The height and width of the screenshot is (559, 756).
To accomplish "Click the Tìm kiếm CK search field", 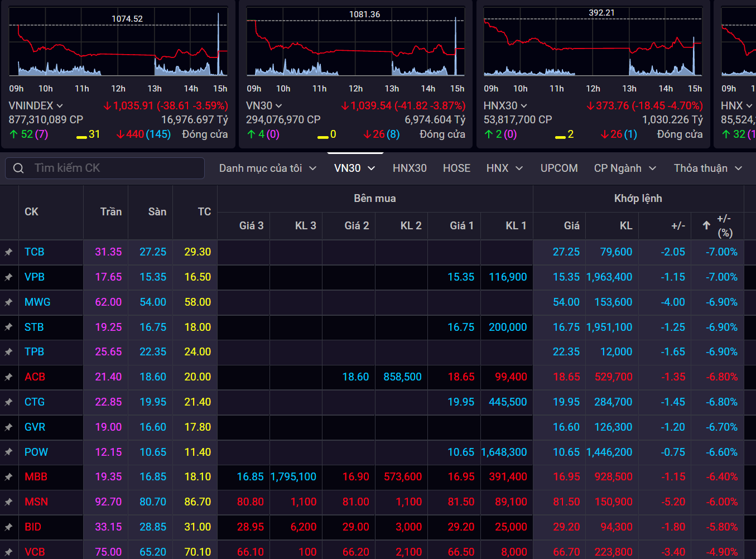I will click(x=105, y=168).
